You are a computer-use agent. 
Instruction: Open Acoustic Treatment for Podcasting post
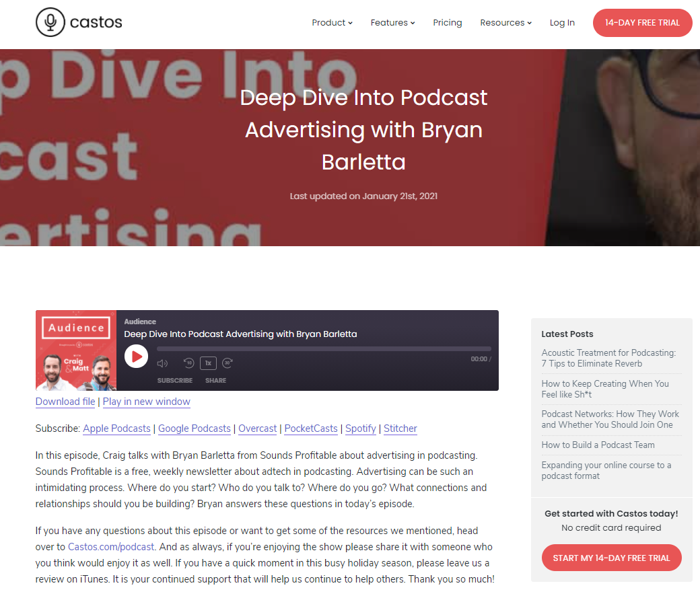[608, 358]
